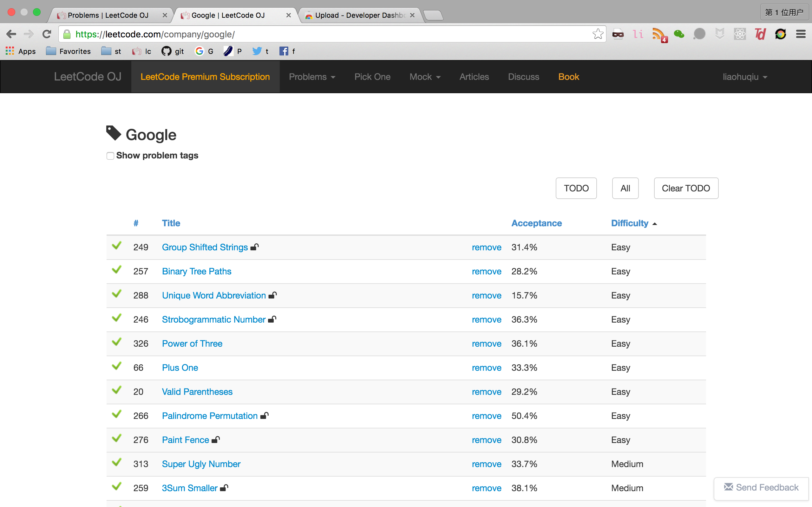The image size is (812, 507).
Task: Open the WeChat extension icon
Action: (679, 34)
